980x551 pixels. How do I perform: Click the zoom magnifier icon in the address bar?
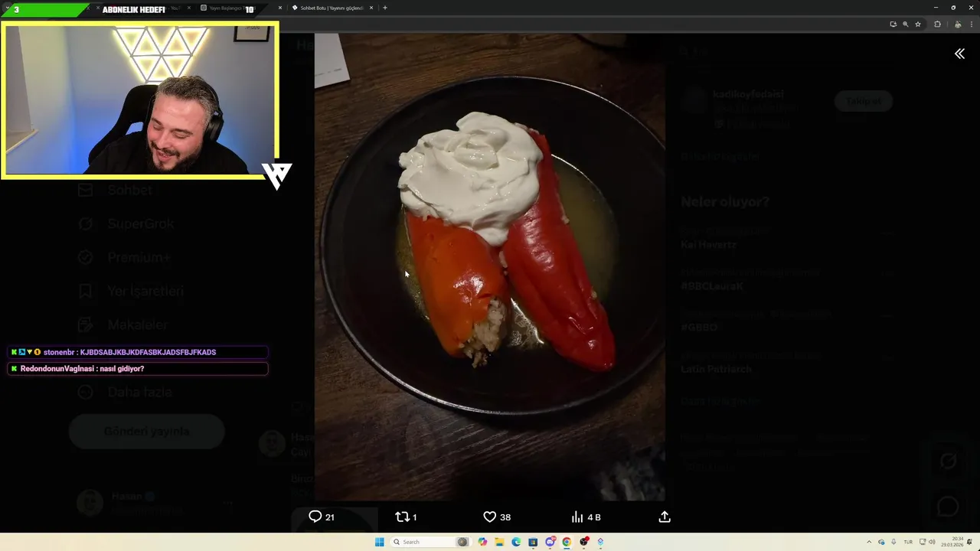[905, 24]
